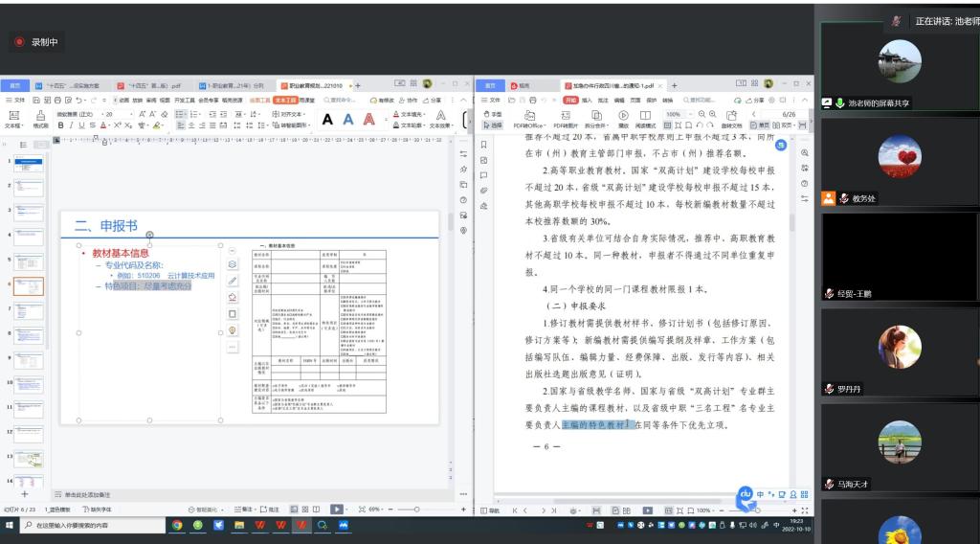Open 视图 ribbon tab in presentation
The width and height of the screenshot is (980, 544).
click(165, 100)
